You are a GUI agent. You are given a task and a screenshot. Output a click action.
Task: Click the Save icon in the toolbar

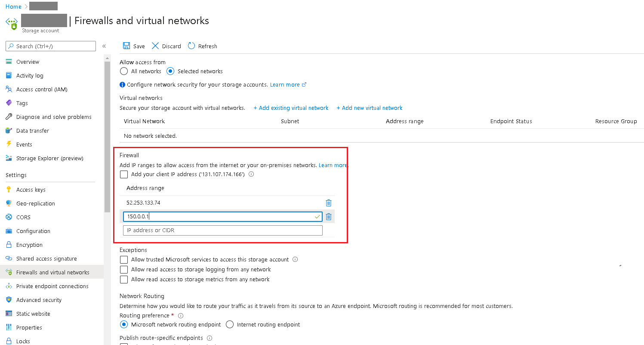tap(127, 46)
